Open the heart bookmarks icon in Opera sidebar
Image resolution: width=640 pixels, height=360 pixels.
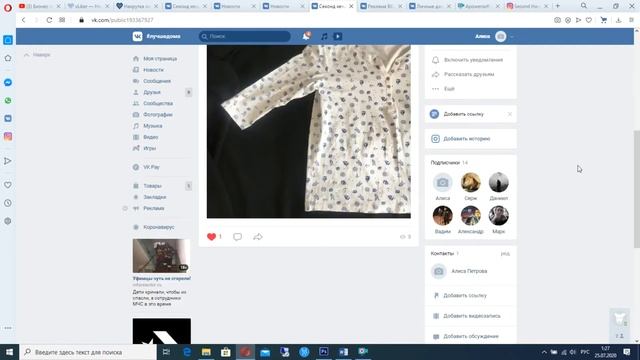pos(8,185)
